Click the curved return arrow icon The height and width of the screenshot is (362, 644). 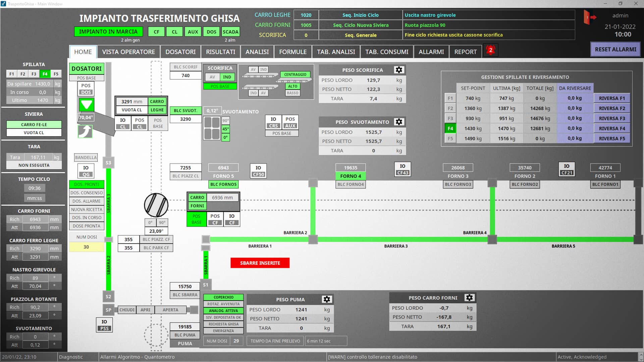tap(85, 131)
